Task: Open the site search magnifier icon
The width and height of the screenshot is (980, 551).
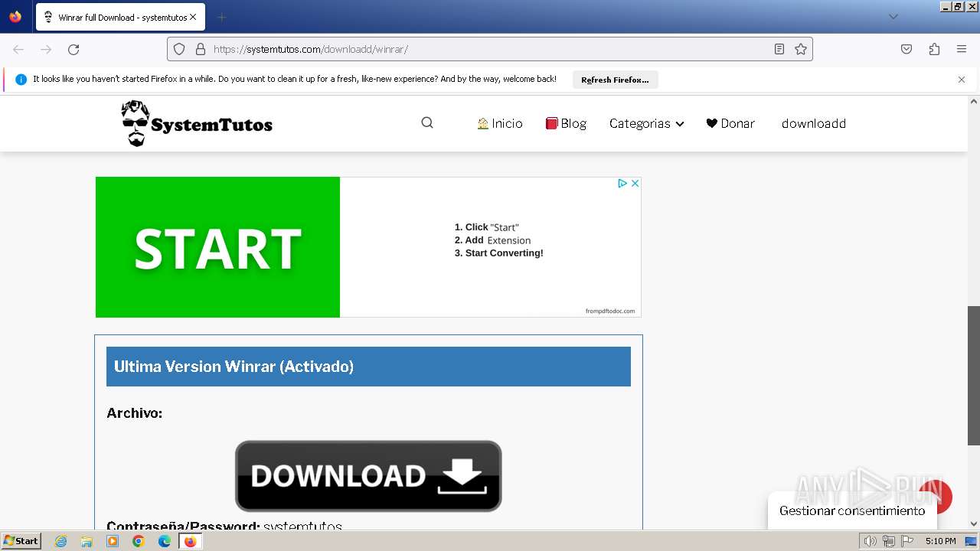Action: pyautogui.click(x=427, y=123)
